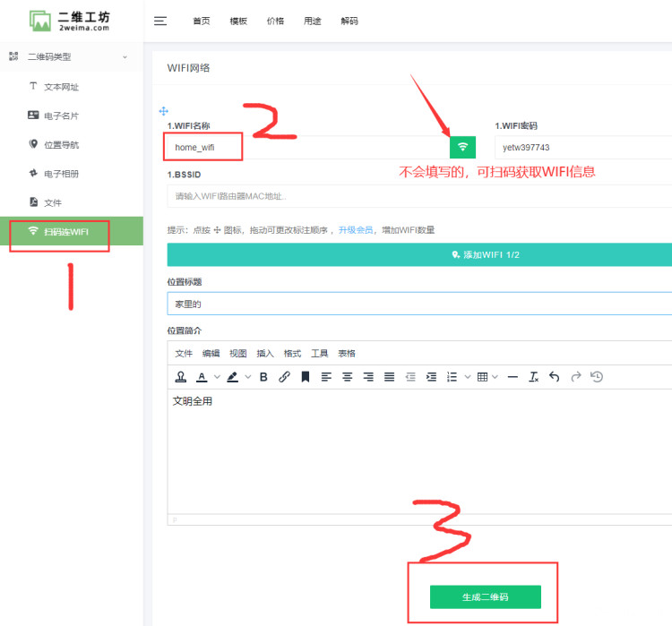Toggle bold formatting in the editor

263,377
